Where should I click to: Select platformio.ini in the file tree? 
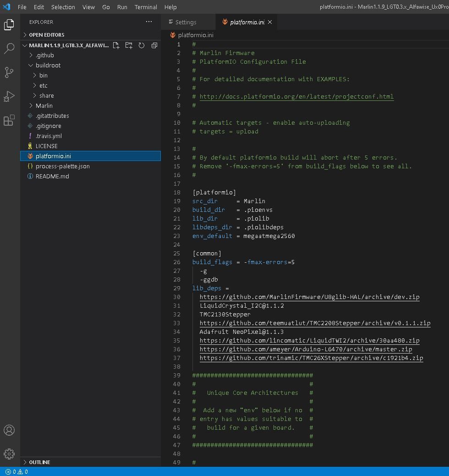pyautogui.click(x=90, y=156)
